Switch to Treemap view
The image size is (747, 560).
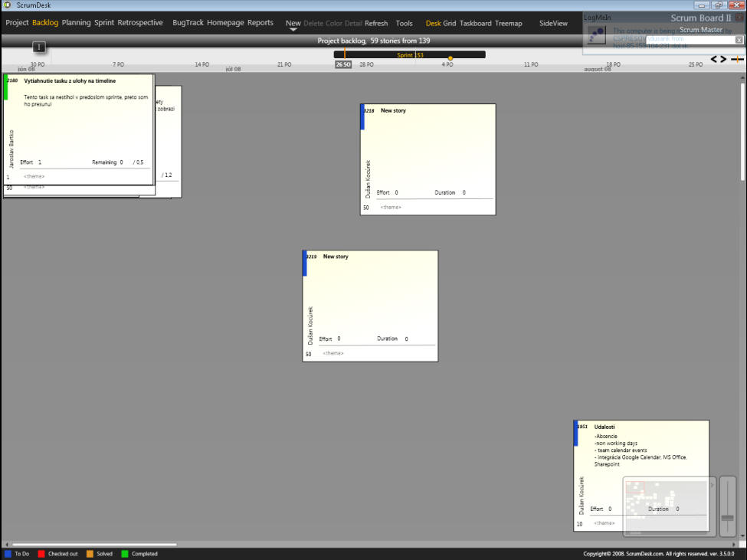click(x=508, y=23)
